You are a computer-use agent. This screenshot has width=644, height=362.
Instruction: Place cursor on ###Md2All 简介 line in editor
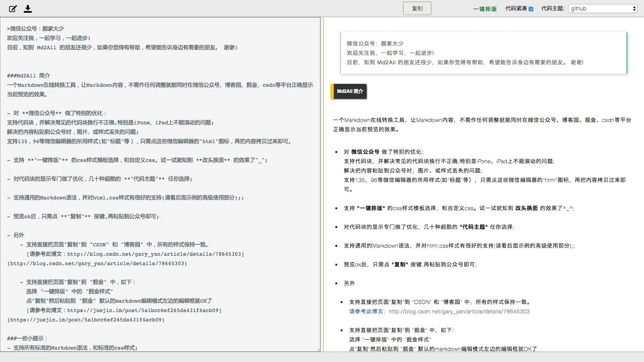click(x=29, y=76)
